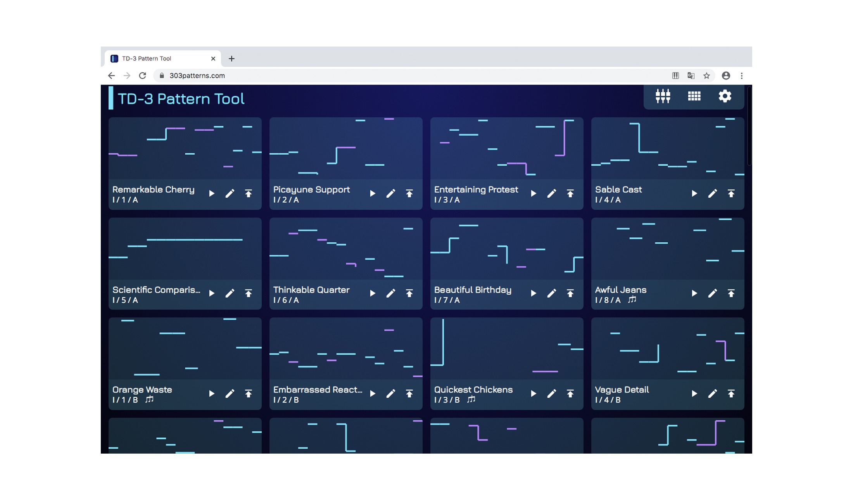The height and width of the screenshot is (504, 853).
Task: Click triplet note icon on Awful Jeans
Action: coord(632,300)
